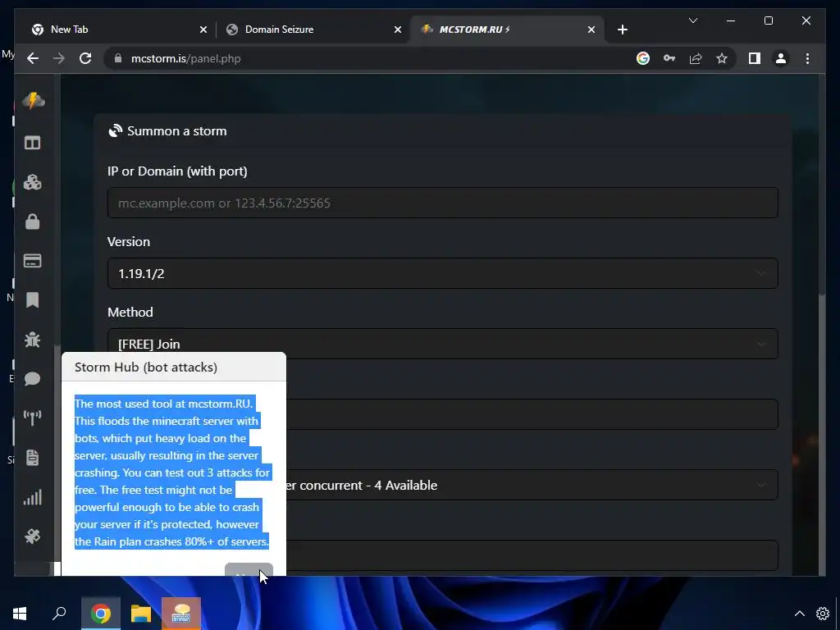Go back to the previous page
Viewport: 840px width, 630px height.
click(33, 58)
